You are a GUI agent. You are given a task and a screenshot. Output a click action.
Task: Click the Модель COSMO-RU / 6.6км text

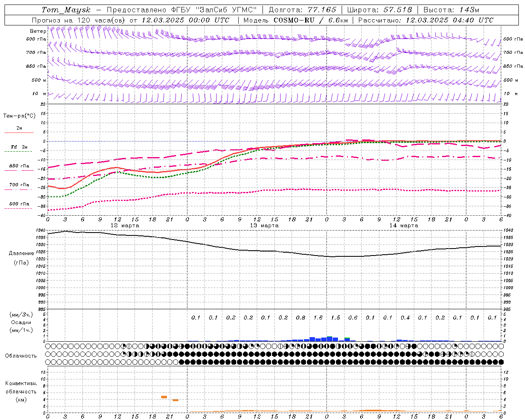point(296,20)
